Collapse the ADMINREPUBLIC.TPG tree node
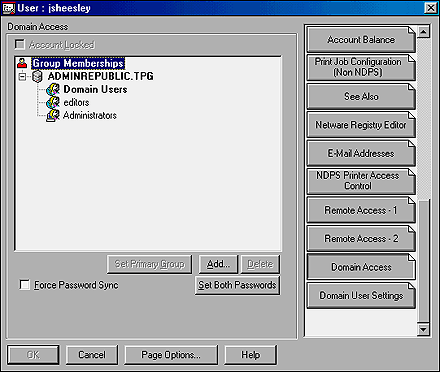 (x=22, y=77)
